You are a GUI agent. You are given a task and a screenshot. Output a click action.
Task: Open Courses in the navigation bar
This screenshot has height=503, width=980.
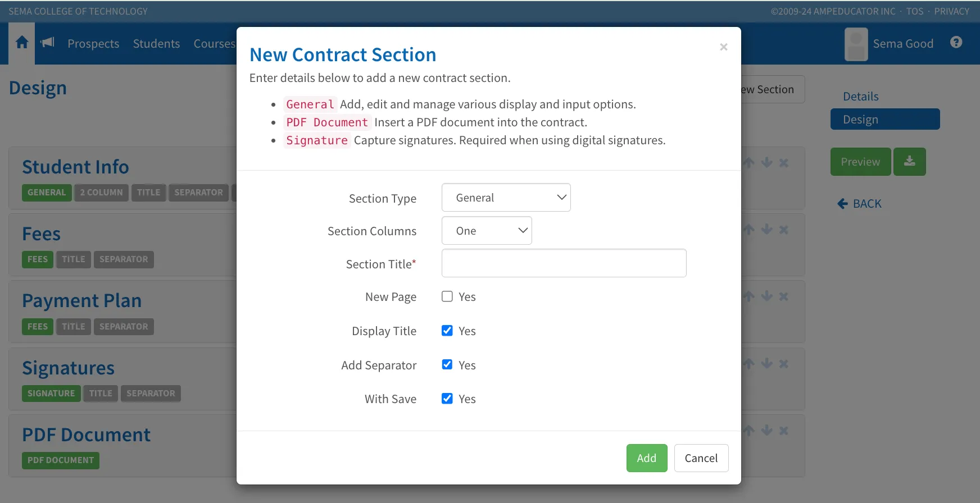point(215,43)
